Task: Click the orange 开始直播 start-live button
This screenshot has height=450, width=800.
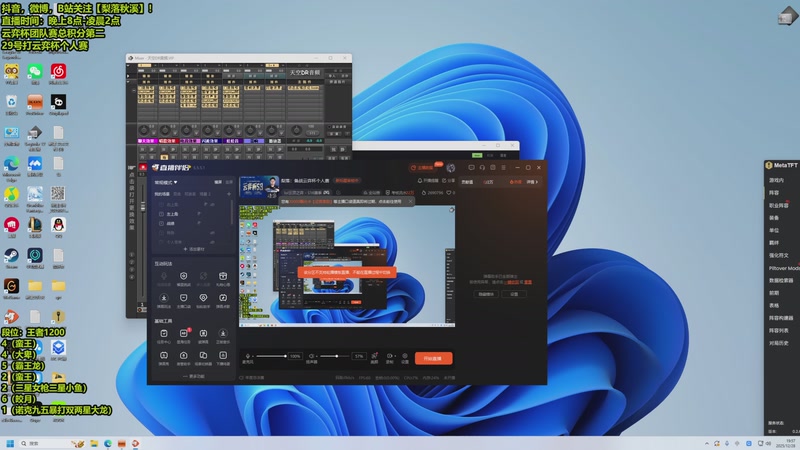Action: 433,358
